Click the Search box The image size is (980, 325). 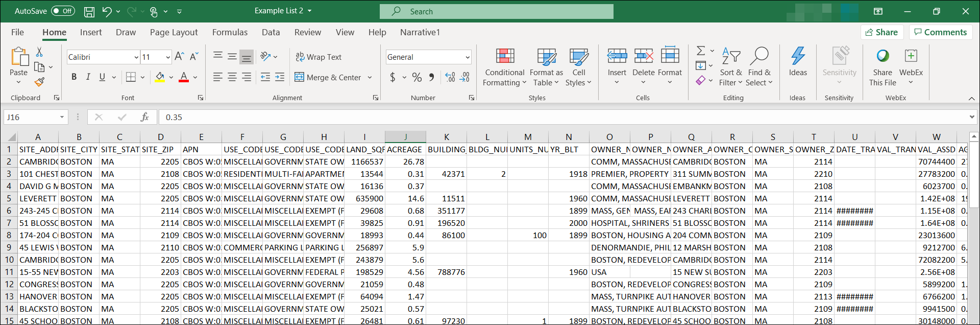click(x=496, y=11)
